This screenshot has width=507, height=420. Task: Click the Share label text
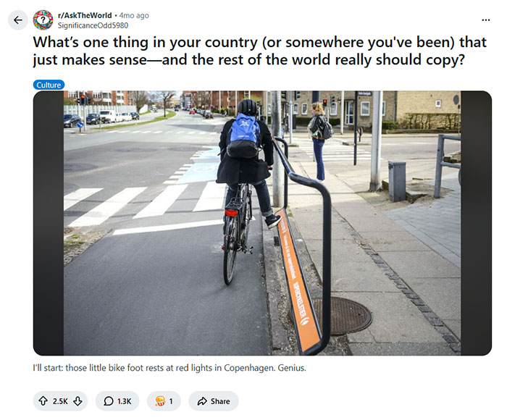click(x=220, y=401)
